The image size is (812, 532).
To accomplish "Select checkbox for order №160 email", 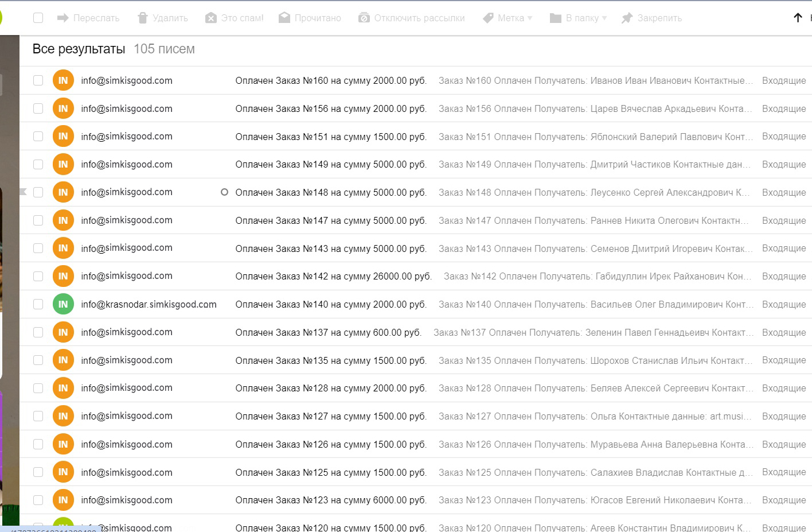I will coord(38,80).
